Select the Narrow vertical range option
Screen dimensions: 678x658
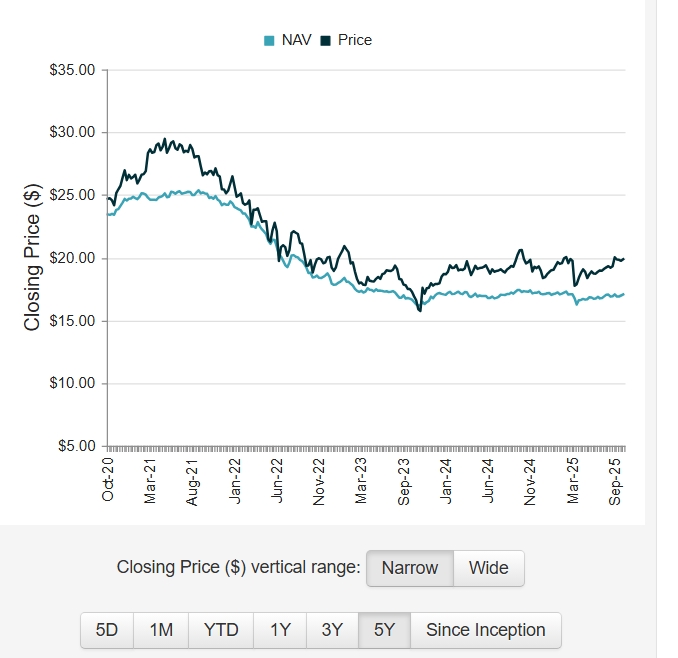tap(410, 568)
